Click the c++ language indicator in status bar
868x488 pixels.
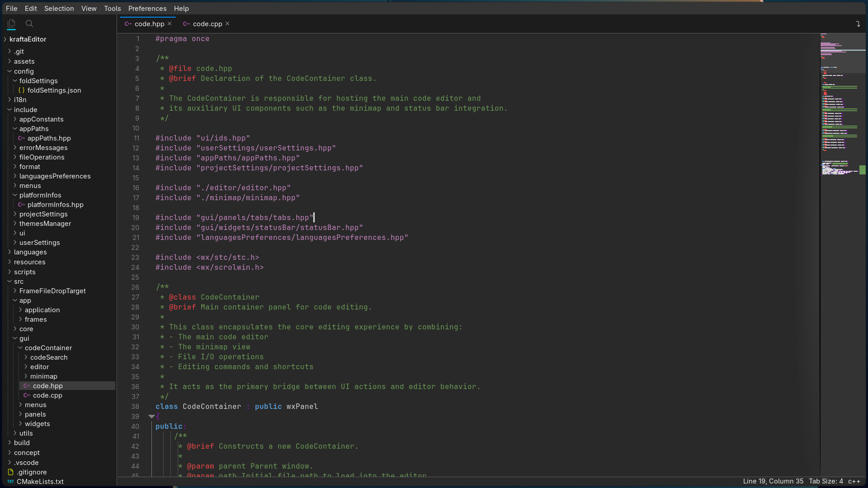854,481
